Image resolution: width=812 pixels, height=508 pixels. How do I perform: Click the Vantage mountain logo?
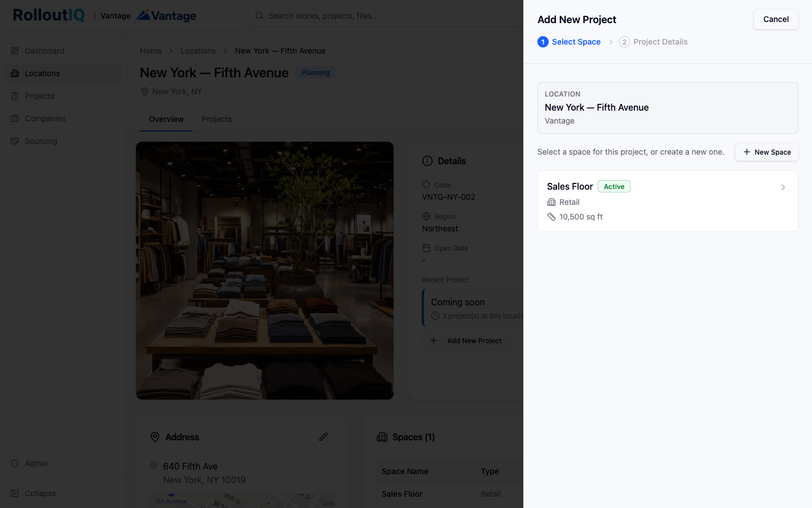(x=166, y=15)
